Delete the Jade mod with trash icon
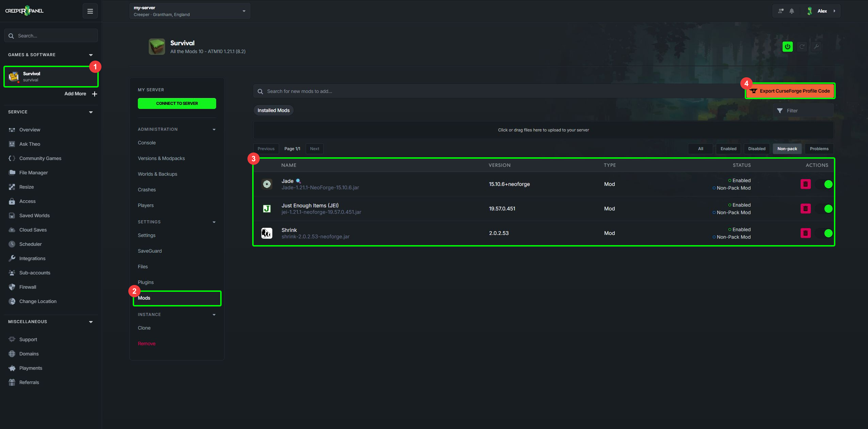 coord(805,184)
